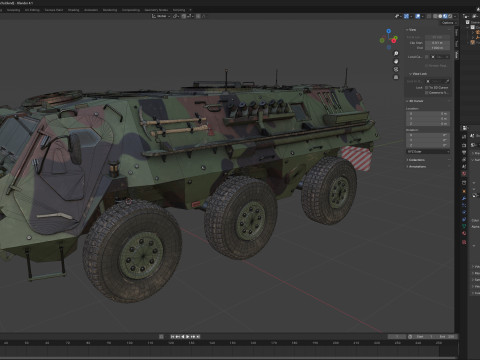Switch to the Texture Paint workspace tab
The image size is (480, 360).
(54, 10)
